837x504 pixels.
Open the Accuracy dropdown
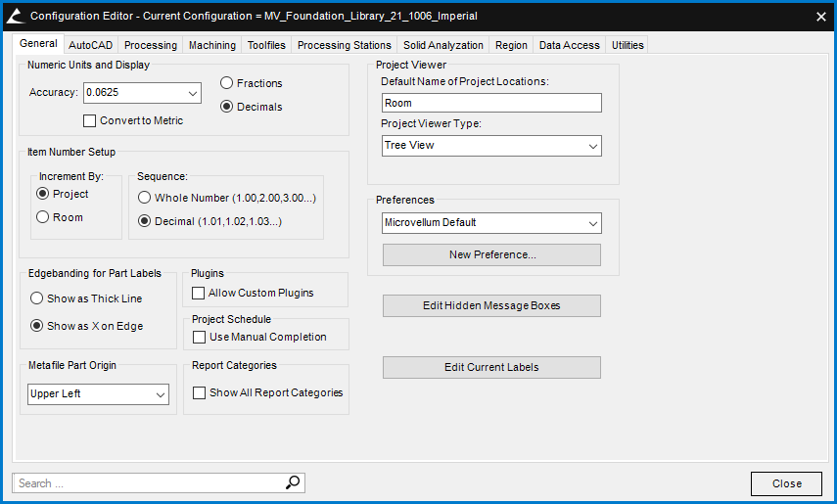192,93
